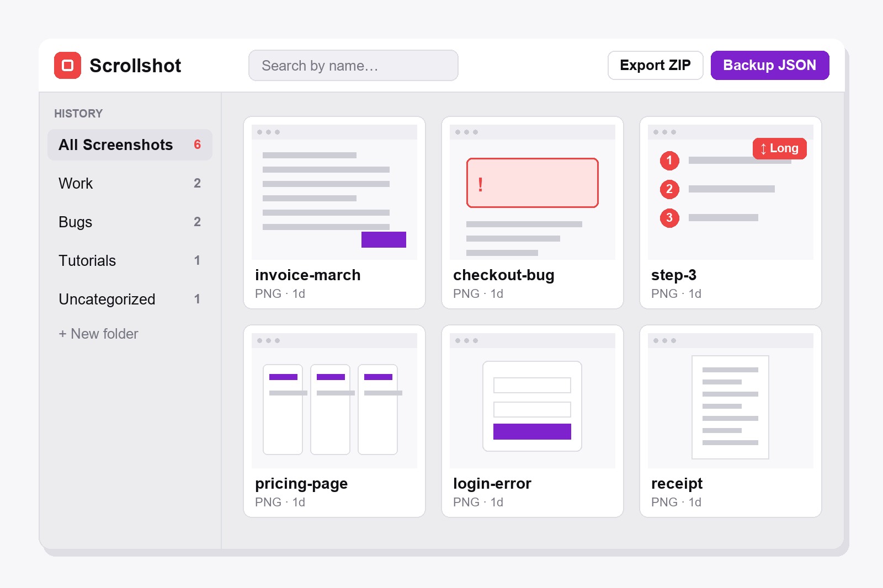Screen dimensions: 883x588
Task: Click the Scrollshot app title
Action: coord(135,66)
